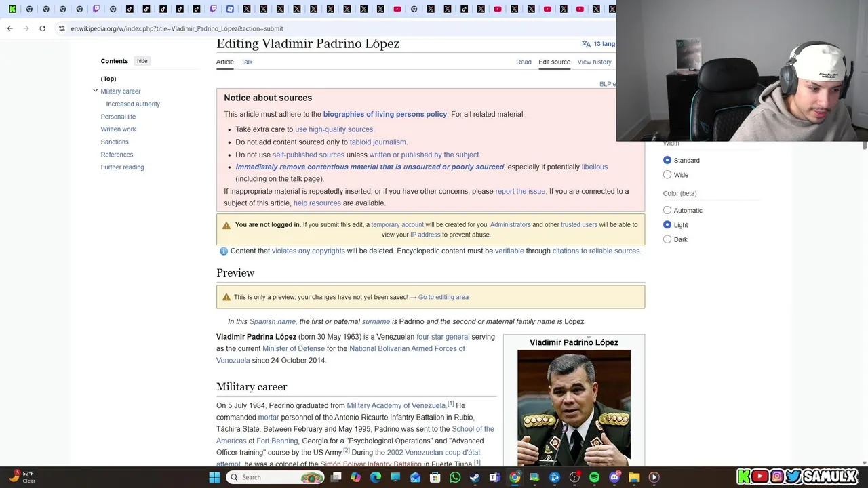868x488 pixels.
Task: Click the taskbar Search box
Action: coord(276,477)
